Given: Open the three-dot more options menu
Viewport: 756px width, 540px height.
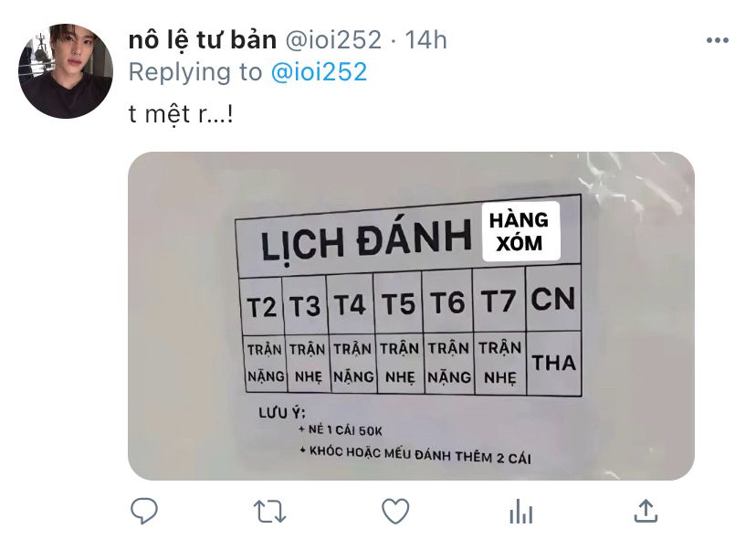Looking at the screenshot, I should pyautogui.click(x=718, y=40).
